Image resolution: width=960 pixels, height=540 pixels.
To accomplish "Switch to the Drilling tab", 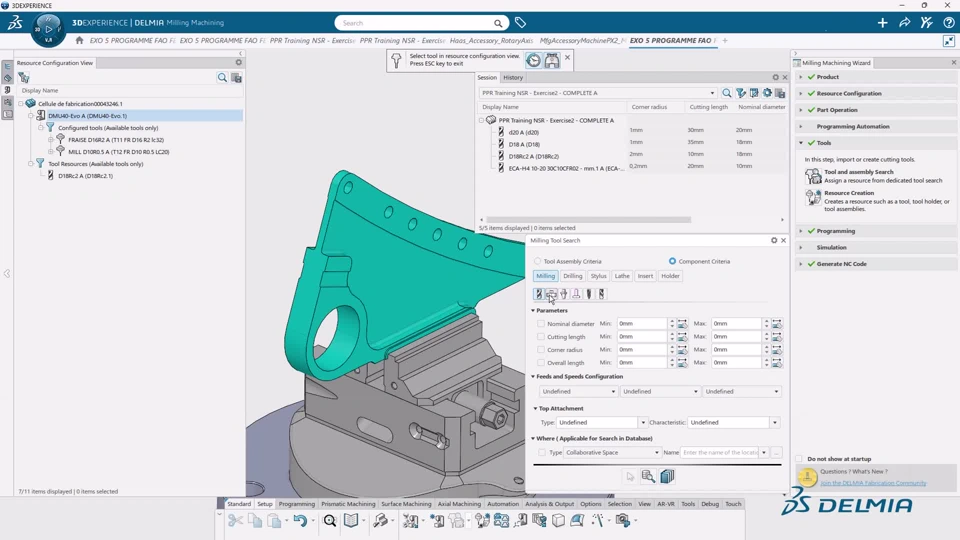I will tap(572, 276).
